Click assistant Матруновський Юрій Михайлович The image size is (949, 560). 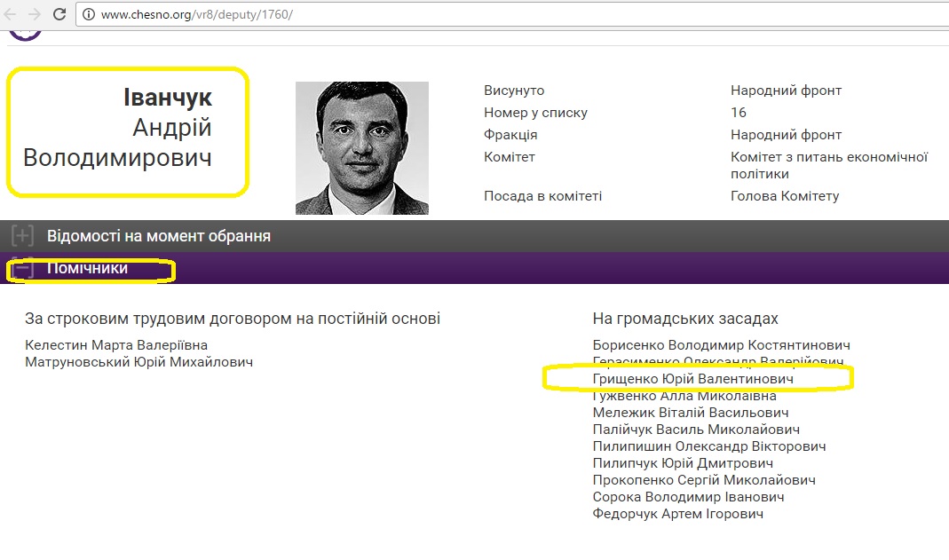[138, 362]
